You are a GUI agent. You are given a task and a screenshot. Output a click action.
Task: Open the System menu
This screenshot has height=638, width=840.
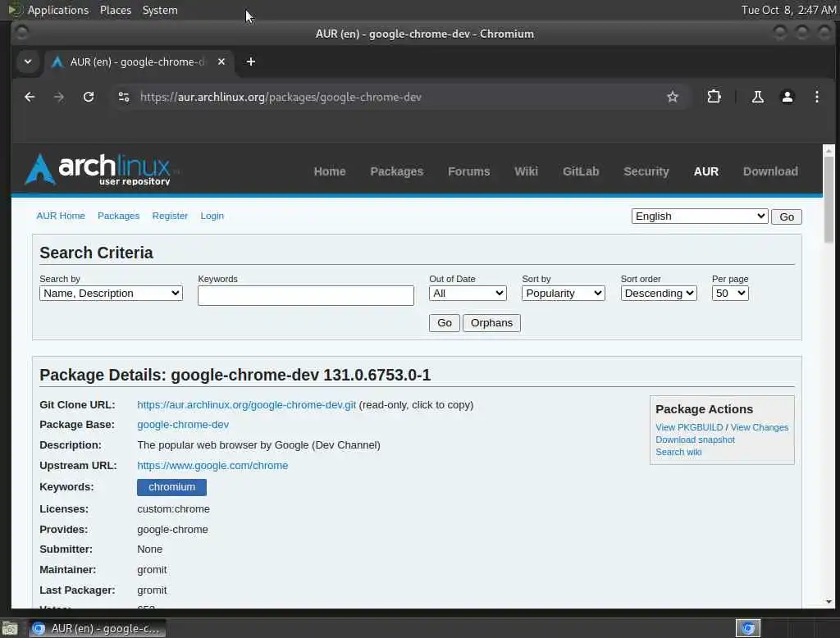[x=160, y=10]
